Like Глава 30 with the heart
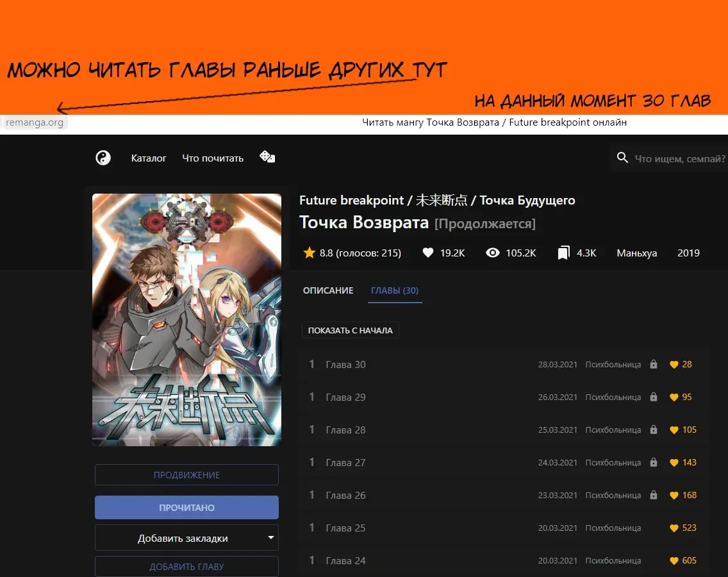 click(674, 365)
